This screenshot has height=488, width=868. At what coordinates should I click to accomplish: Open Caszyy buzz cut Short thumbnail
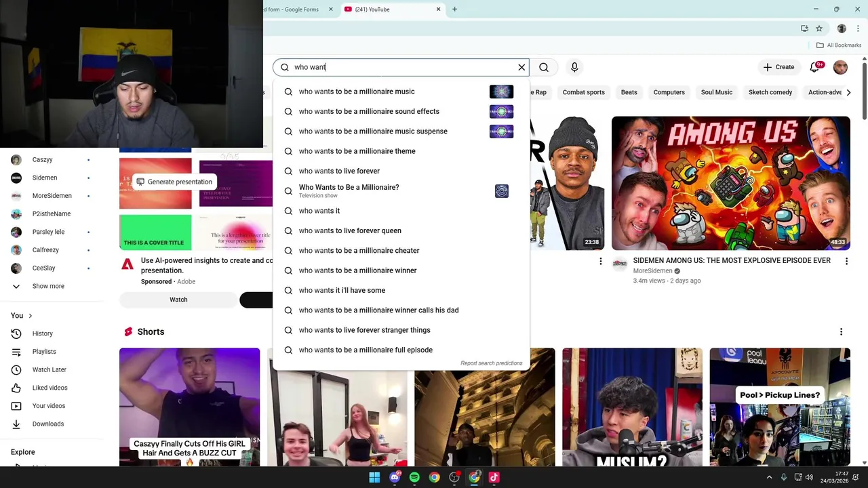(x=189, y=407)
